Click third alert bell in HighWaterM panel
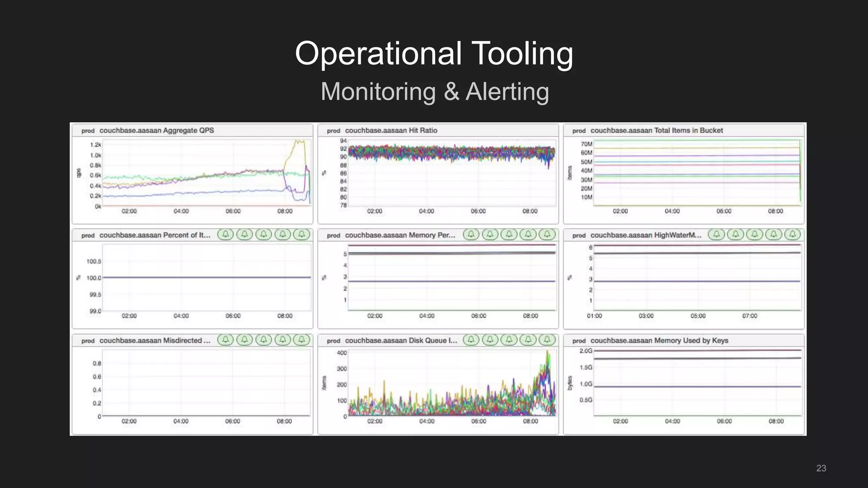Screen dimensions: 868x488 click(754, 234)
